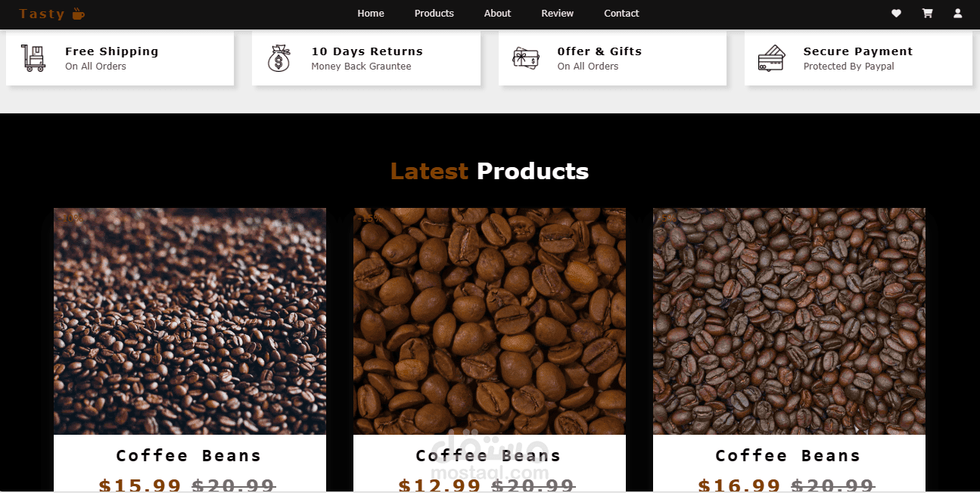This screenshot has width=980, height=493.
Task: Click the Offer & Gifts card icon
Action: (x=525, y=58)
